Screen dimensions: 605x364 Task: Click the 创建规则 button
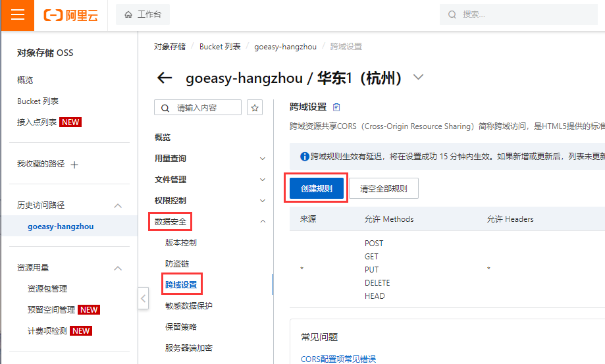coord(317,189)
